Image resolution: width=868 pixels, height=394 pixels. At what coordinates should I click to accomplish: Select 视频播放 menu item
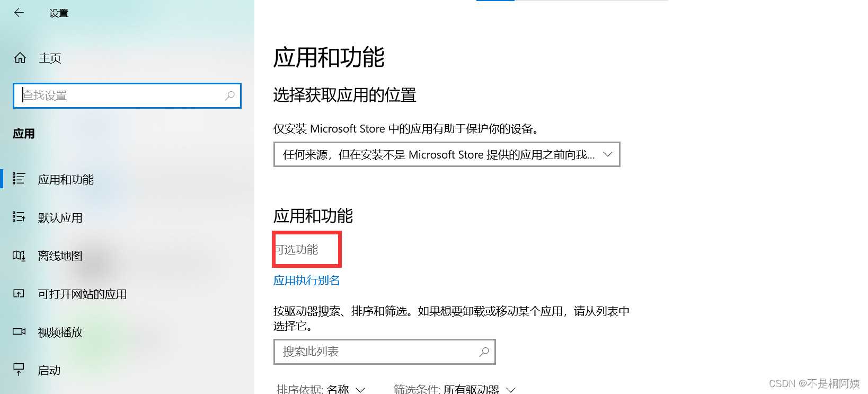point(60,332)
